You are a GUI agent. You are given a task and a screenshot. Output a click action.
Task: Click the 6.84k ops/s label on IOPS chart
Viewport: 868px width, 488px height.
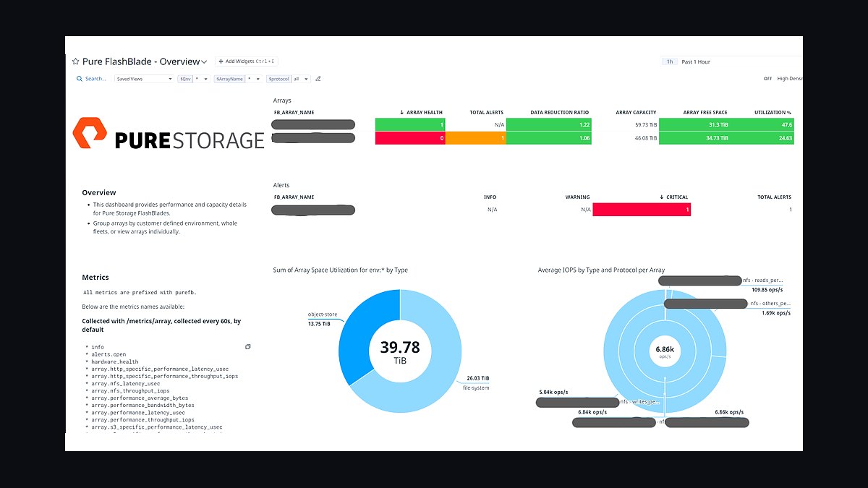[592, 412]
